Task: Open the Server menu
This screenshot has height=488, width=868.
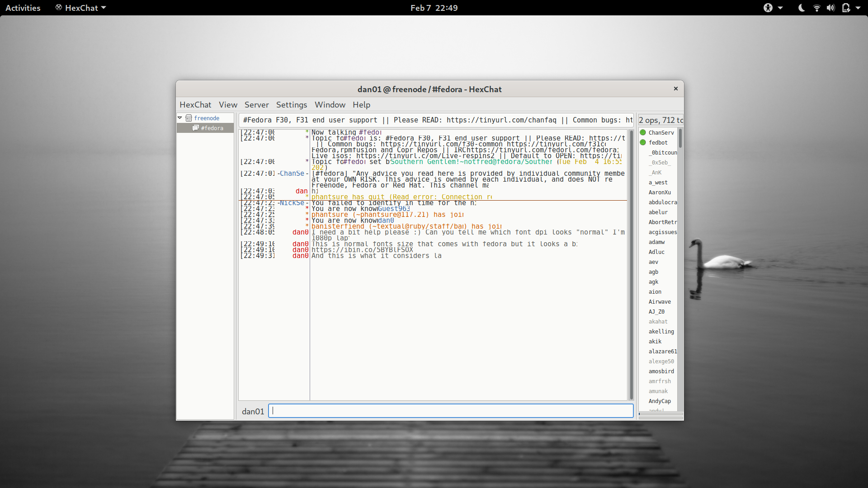Action: point(257,105)
